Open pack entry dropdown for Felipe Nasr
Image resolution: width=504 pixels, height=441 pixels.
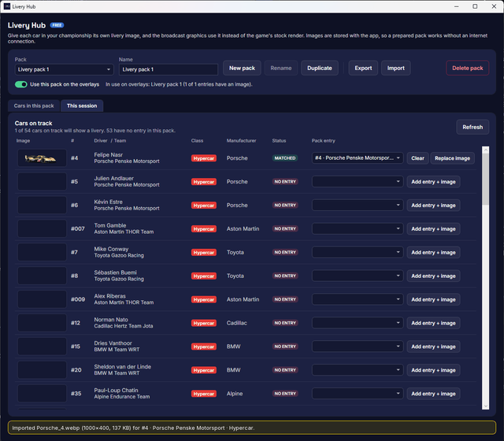tap(358, 157)
